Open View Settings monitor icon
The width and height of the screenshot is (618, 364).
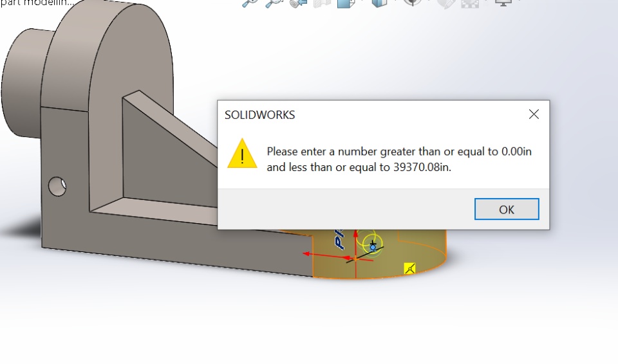click(503, 3)
